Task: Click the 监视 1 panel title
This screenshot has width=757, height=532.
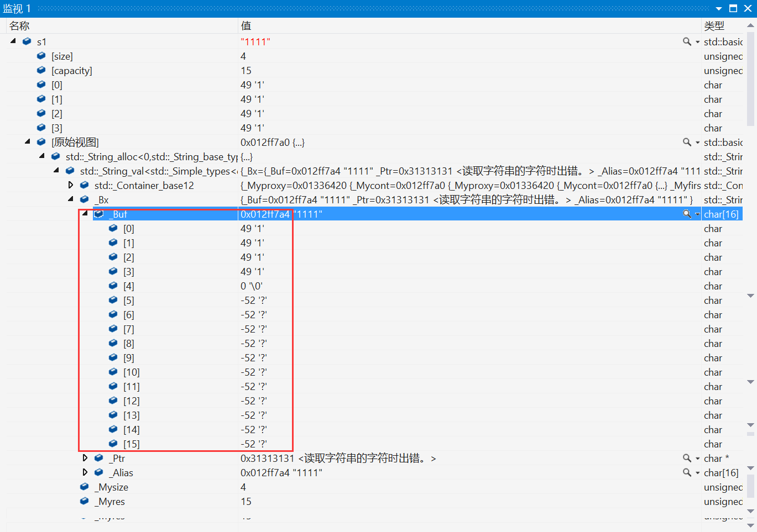Action: (x=17, y=8)
